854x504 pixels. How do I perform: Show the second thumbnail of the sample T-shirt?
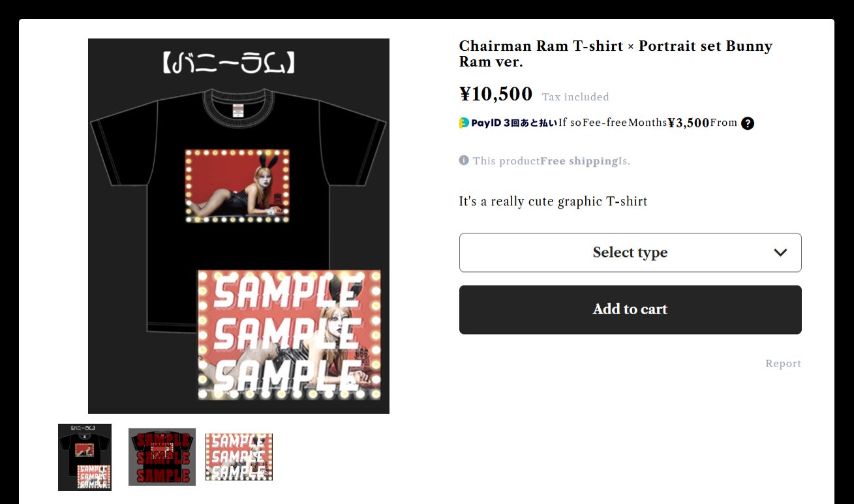point(162,456)
